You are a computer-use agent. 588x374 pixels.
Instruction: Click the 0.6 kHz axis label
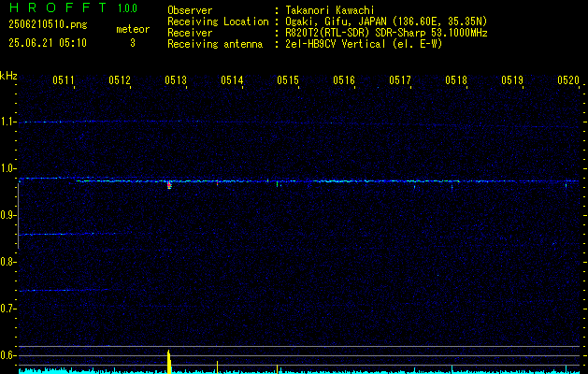tap(7, 355)
